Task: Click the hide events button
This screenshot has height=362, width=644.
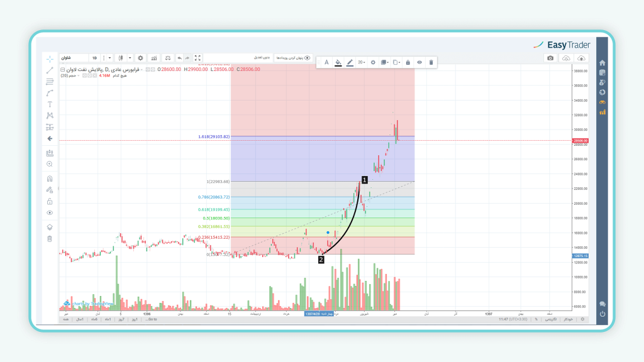Action: [294, 58]
